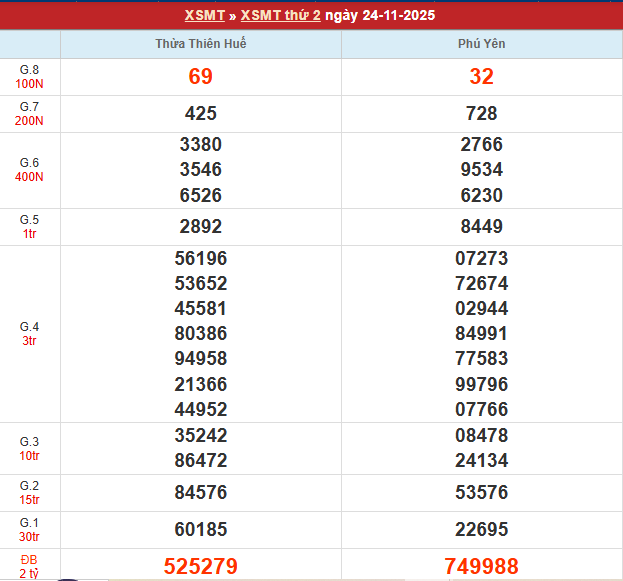Click the G.1 30tr prize label

29,529
